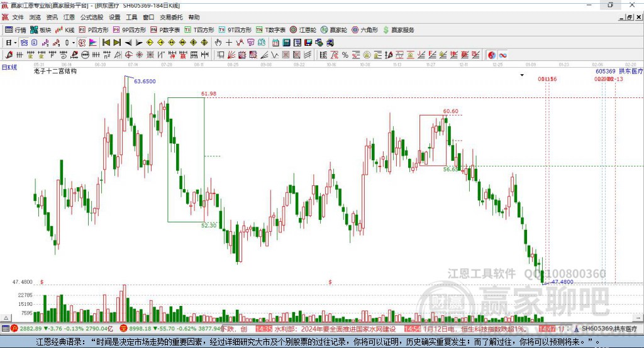Screen dimensions: 644x348
Task: Click the 605369 stock code at top right
Action: pyautogui.click(x=606, y=72)
